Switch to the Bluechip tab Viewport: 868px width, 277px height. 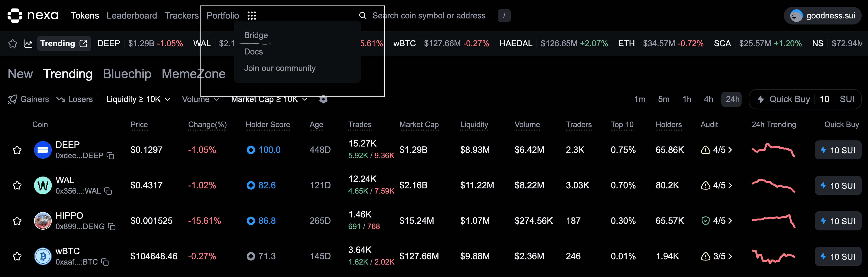point(127,74)
